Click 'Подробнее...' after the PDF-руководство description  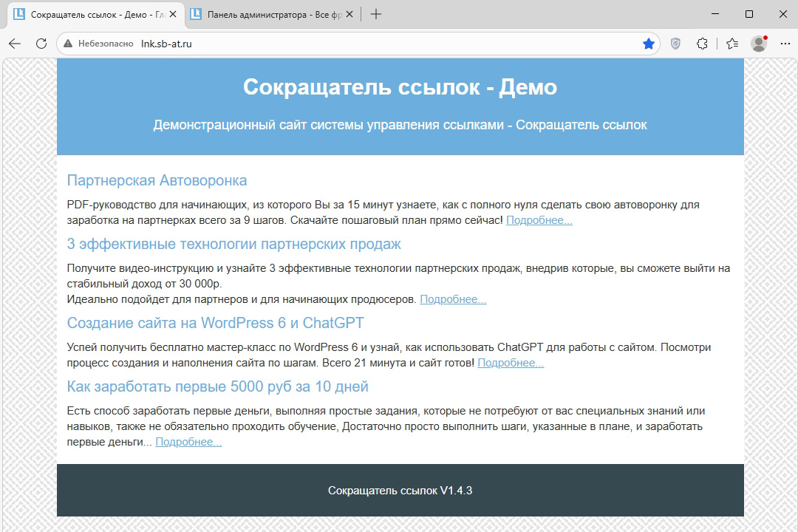point(539,220)
